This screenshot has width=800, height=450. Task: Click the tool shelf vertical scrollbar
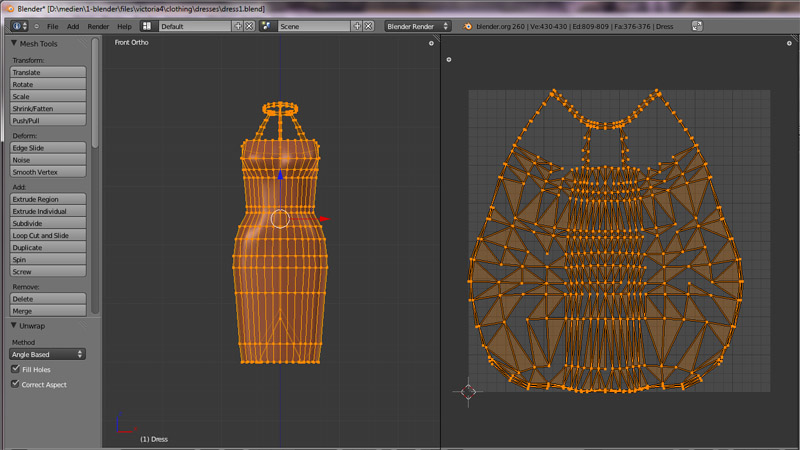pos(95,90)
